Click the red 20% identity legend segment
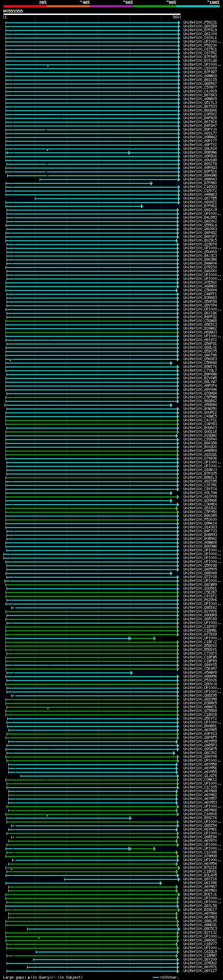 25,6
